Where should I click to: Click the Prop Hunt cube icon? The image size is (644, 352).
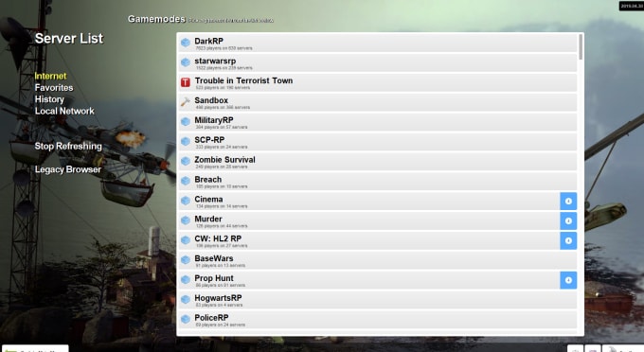[x=186, y=279]
